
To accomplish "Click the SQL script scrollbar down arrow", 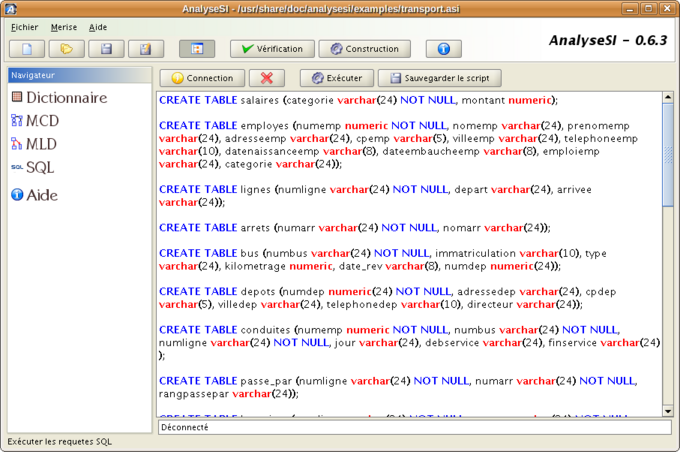I will 668,411.
